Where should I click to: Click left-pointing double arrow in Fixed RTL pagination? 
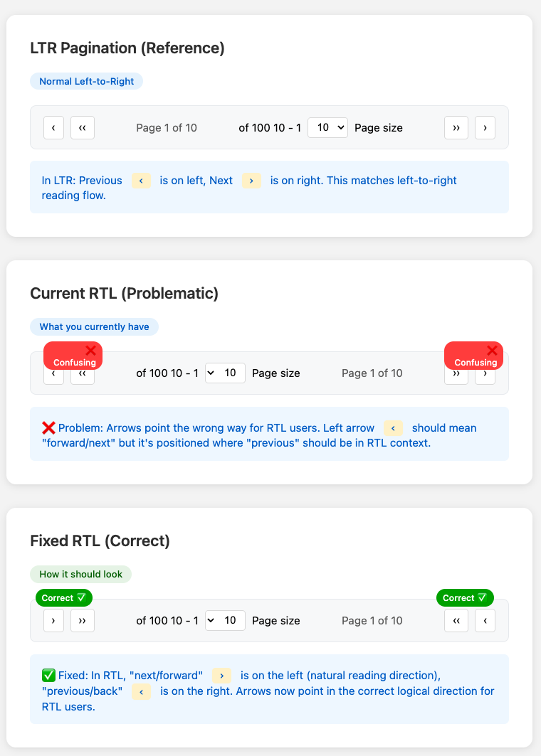(x=456, y=620)
